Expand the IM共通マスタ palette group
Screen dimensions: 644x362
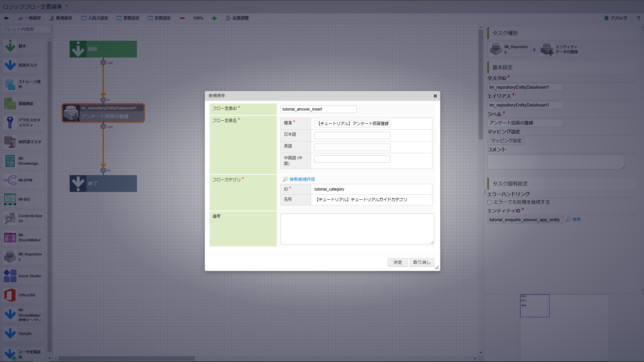click(23, 142)
